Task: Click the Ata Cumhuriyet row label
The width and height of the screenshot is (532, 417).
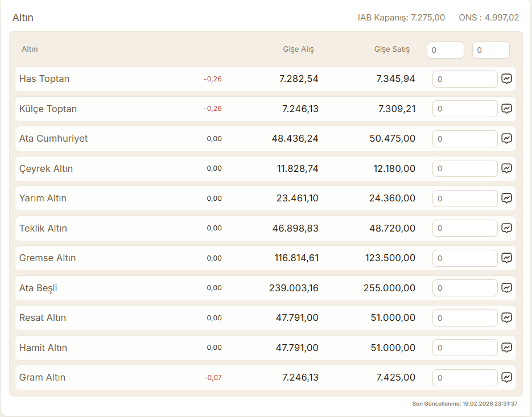Action: pyautogui.click(x=53, y=138)
